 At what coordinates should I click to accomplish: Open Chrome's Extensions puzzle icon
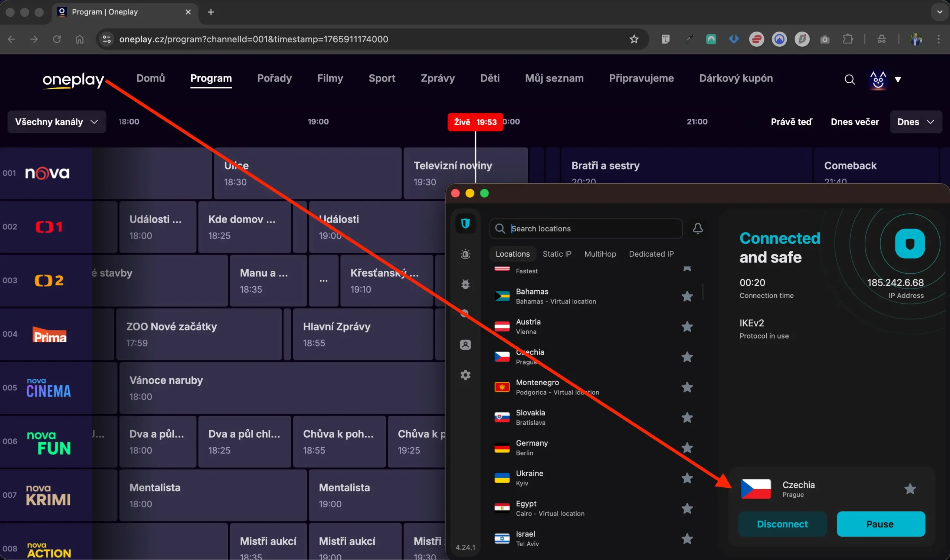848,39
